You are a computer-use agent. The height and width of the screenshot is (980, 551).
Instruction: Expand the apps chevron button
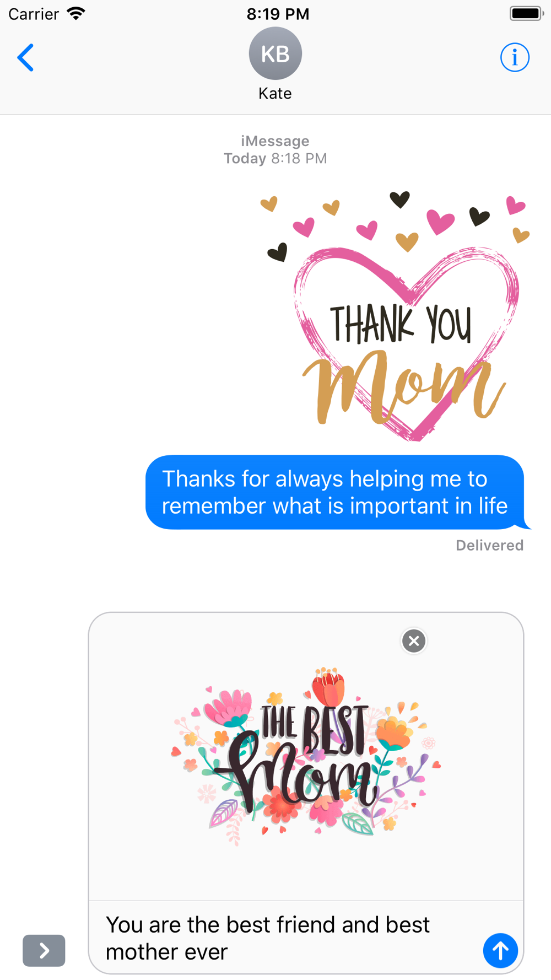[44, 950]
